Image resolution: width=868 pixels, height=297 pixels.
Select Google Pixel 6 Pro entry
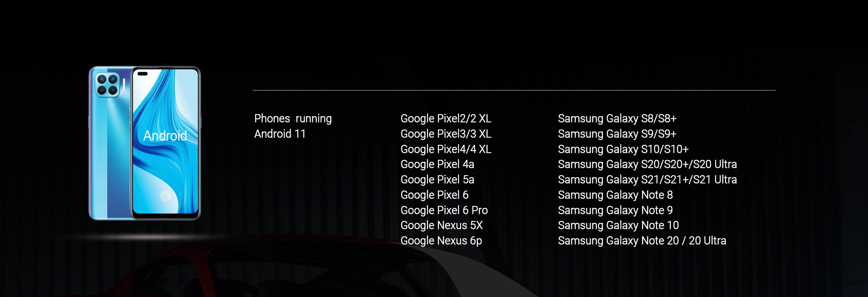(444, 210)
